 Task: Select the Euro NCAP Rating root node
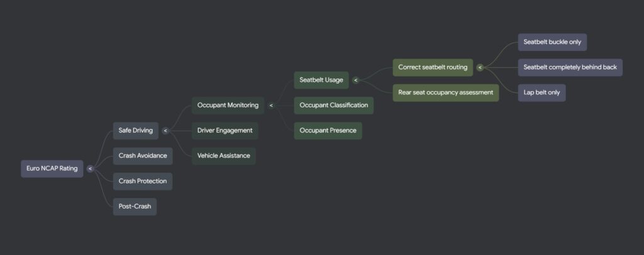click(52, 168)
